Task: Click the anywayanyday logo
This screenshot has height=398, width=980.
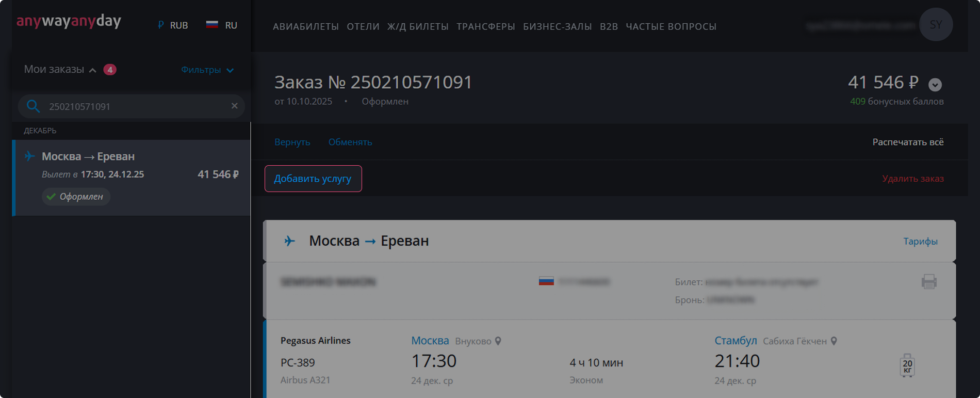Action: click(69, 21)
